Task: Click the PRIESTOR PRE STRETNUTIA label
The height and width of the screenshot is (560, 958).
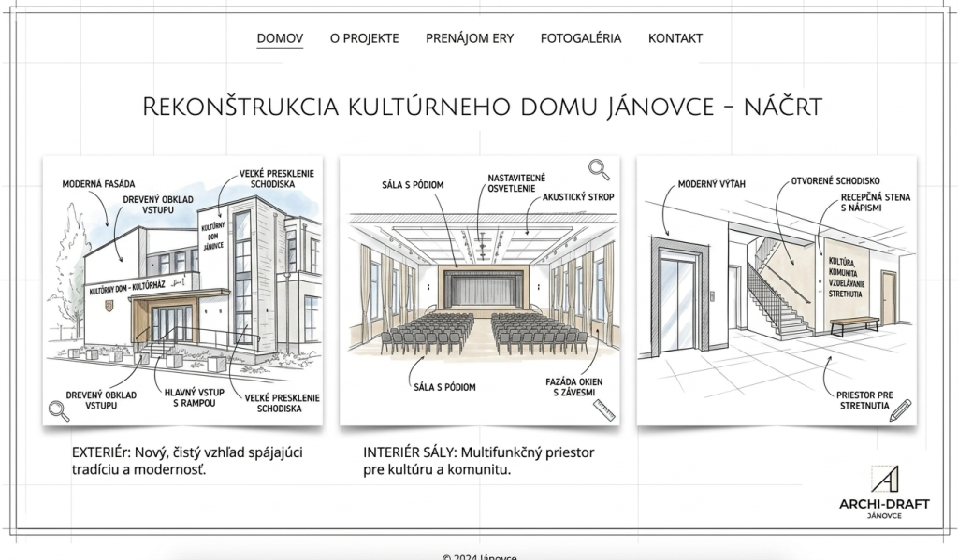Action: [x=864, y=400]
